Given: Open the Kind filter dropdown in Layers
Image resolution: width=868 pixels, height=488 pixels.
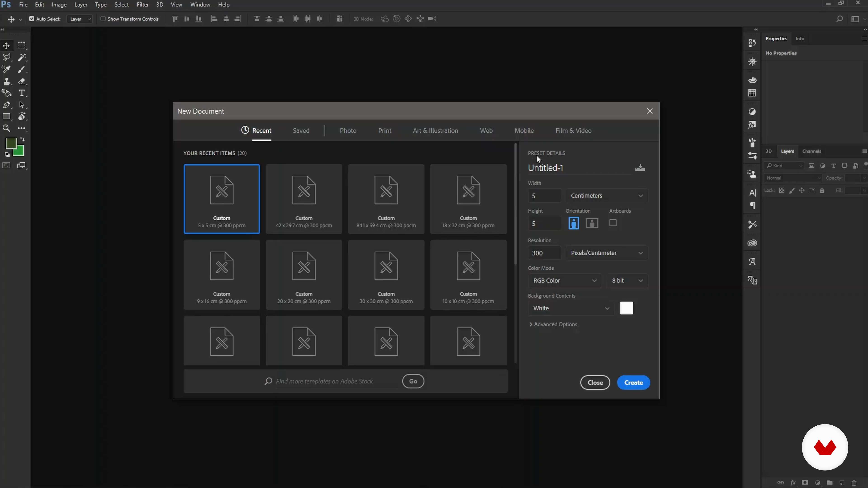Looking at the screenshot, I should (784, 165).
